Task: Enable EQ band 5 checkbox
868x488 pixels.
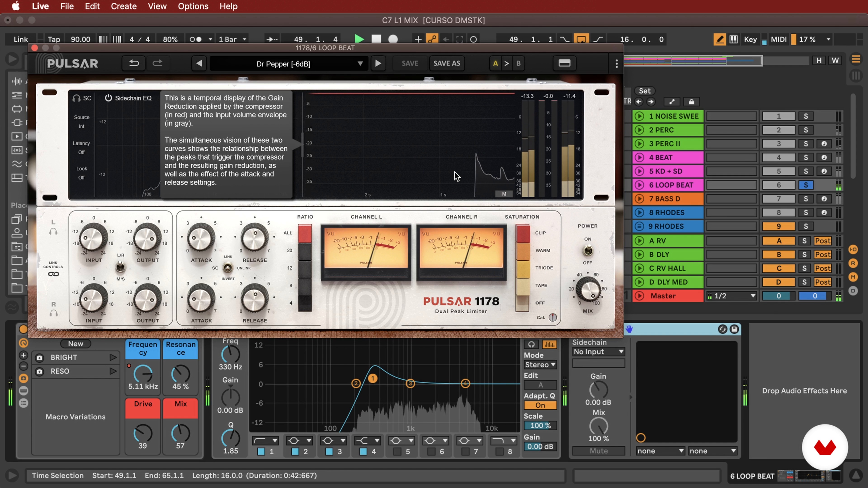Action: point(398,451)
